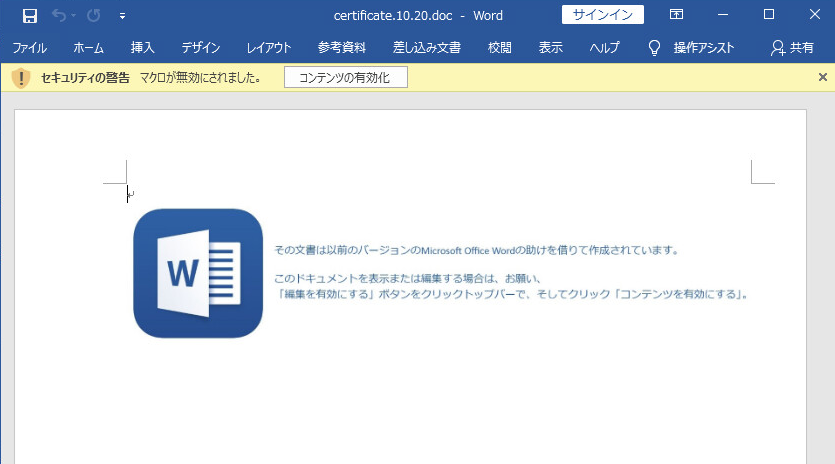This screenshot has height=464, width=835.
Task: Open the ファイル tab
Action: [x=30, y=47]
